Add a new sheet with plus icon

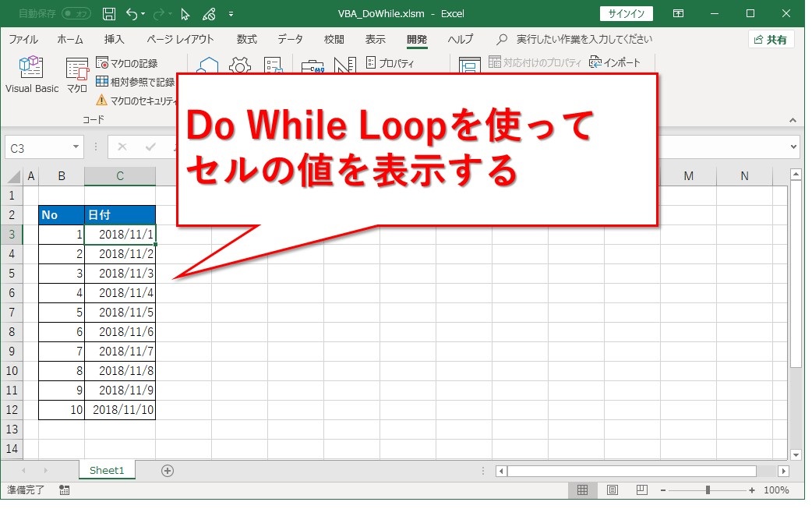(167, 470)
